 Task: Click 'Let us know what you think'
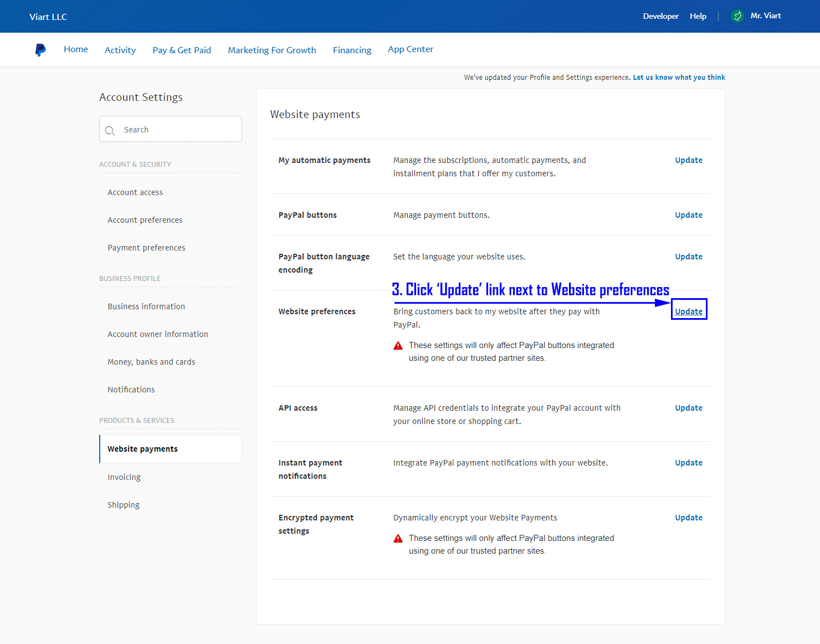679,78
